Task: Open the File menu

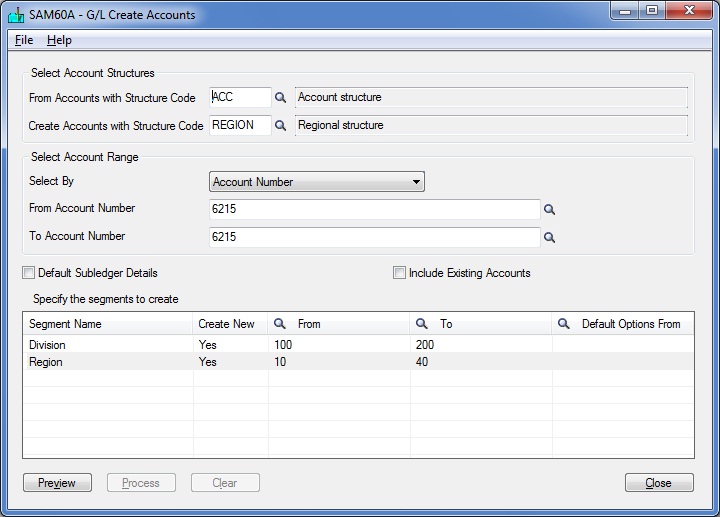Action: 24,40
